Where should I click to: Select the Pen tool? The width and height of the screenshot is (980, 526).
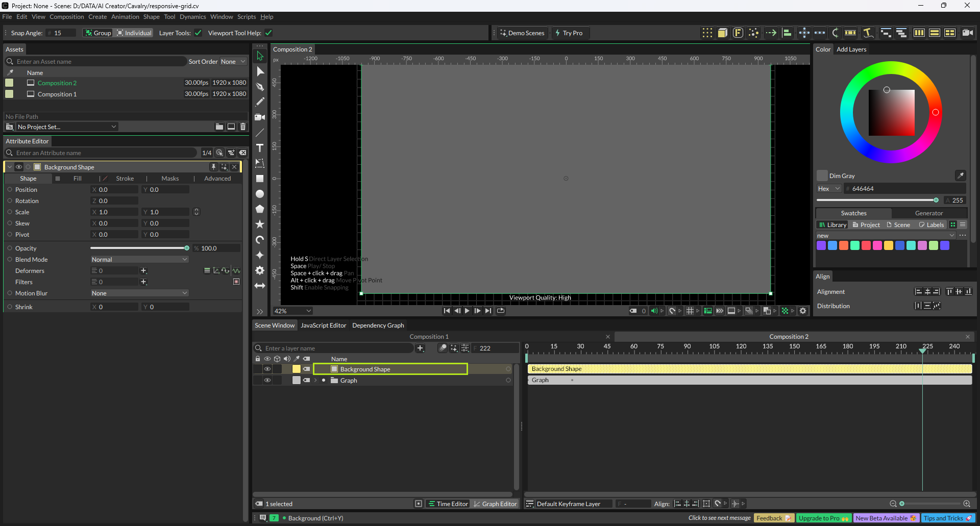[260, 87]
